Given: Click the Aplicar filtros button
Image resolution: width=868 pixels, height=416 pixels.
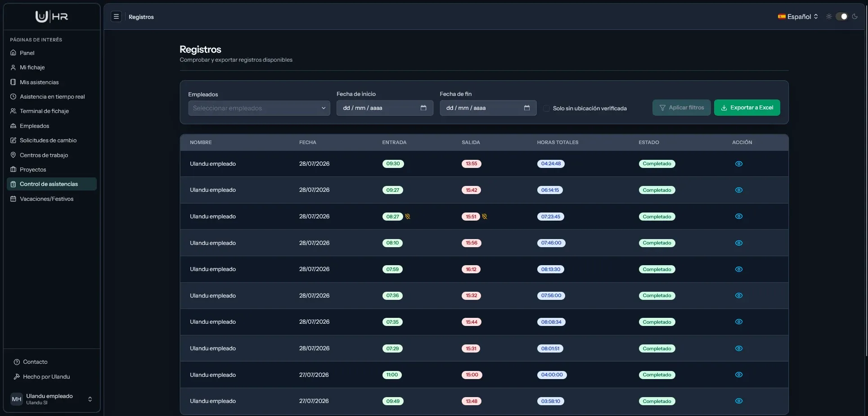Looking at the screenshot, I should click(x=682, y=108).
